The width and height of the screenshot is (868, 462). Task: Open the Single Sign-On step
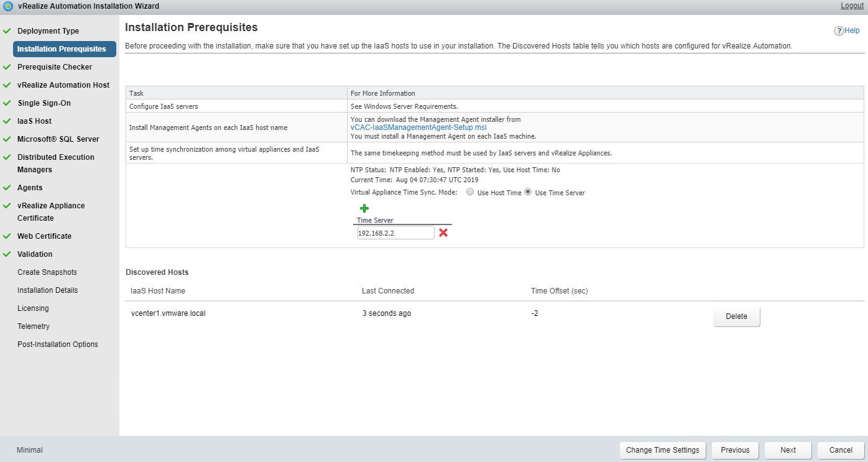(x=44, y=103)
